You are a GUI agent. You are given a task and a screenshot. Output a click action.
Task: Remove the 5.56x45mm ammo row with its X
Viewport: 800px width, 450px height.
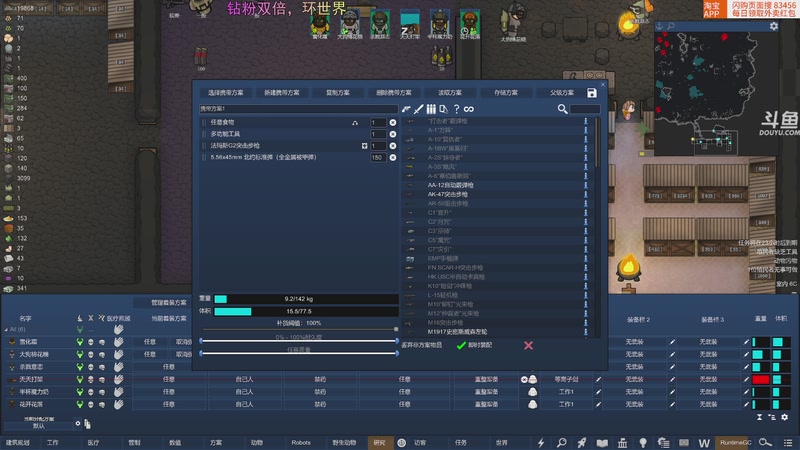pos(393,158)
